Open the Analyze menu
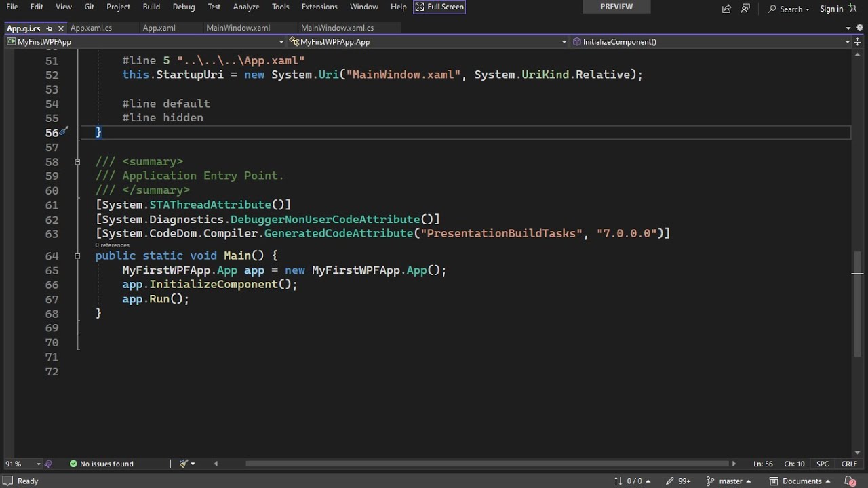The height and width of the screenshot is (488, 868). point(246,7)
